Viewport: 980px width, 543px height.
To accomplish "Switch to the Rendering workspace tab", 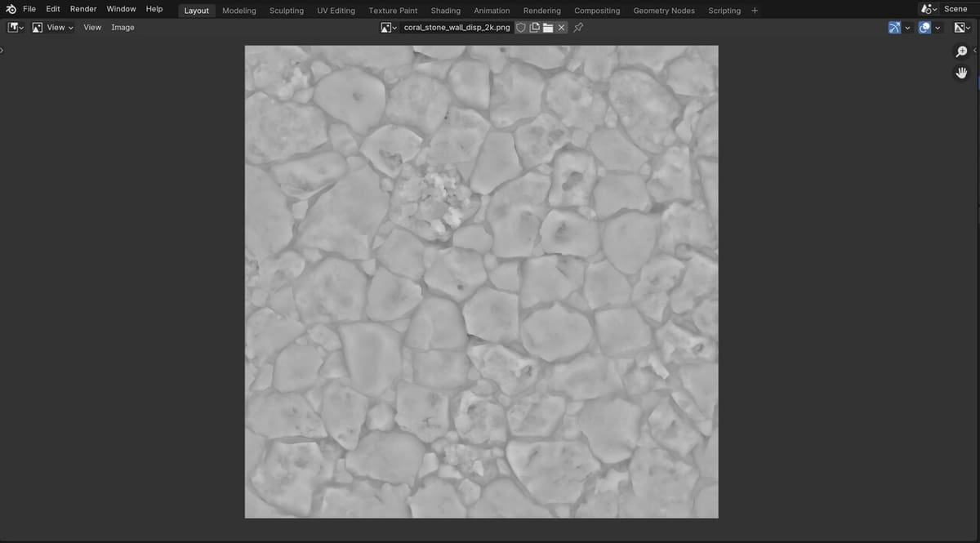I will click(x=542, y=11).
